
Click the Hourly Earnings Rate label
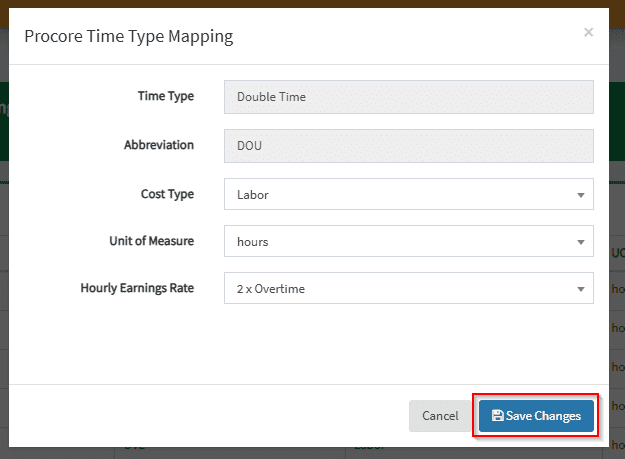click(137, 288)
